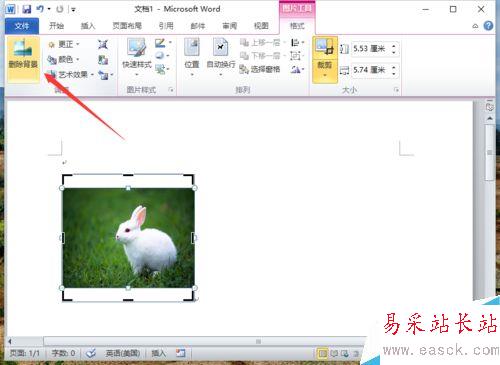Switch to the Review (审阅) tab
The height and width of the screenshot is (365, 500).
pyautogui.click(x=230, y=26)
